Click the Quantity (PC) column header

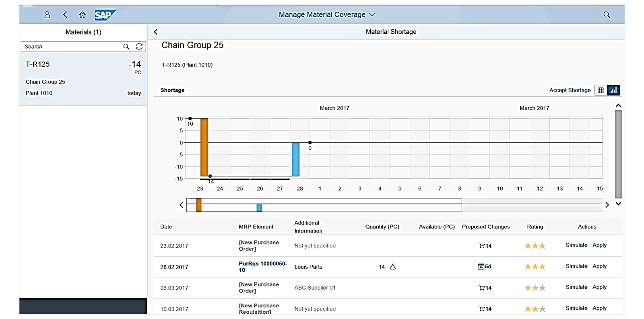tap(382, 227)
